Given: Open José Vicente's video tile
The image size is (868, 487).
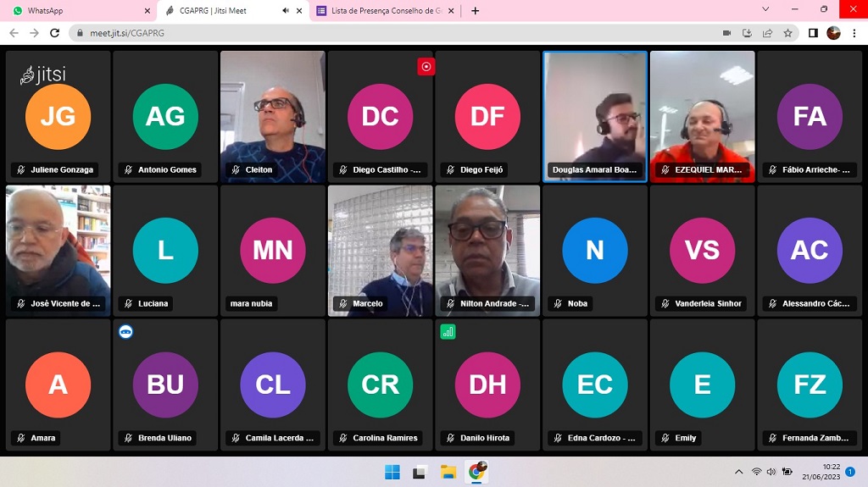Looking at the screenshot, I should [58, 251].
